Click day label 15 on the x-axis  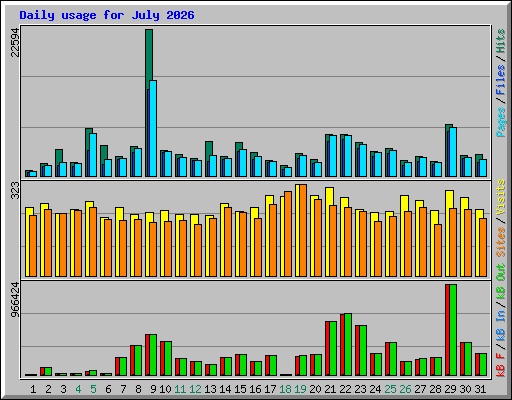click(x=240, y=389)
